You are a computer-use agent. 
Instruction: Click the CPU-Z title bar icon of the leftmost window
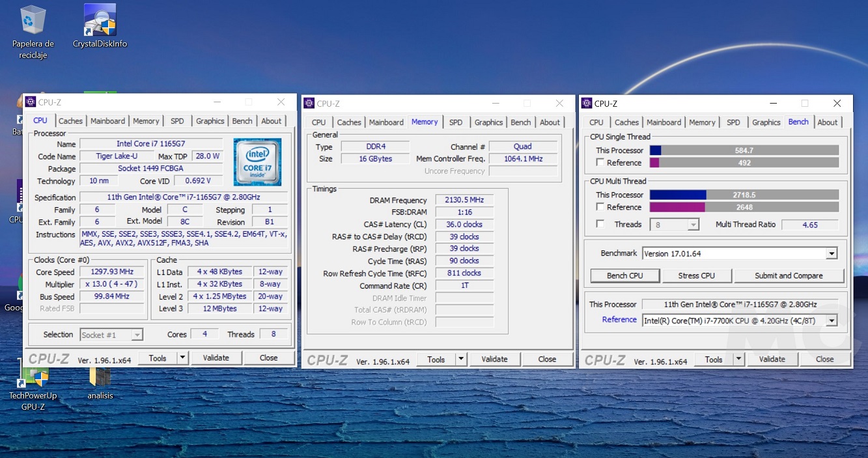31,102
